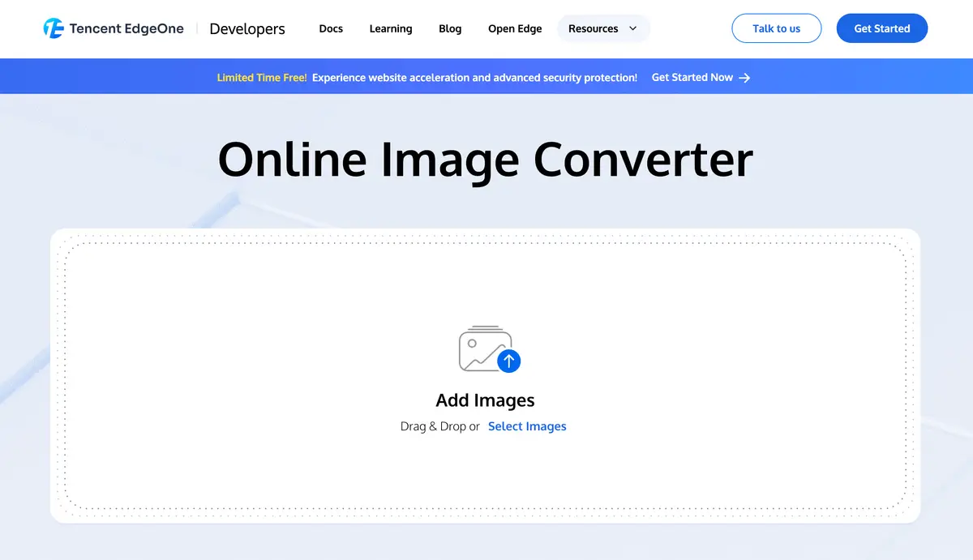Click the blue Get Started button
Screen dimensions: 973x560
tap(882, 28)
